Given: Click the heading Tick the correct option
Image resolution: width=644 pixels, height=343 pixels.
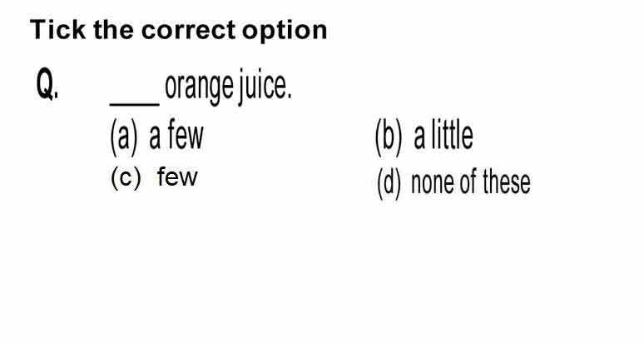Looking at the screenshot, I should point(179,30).
